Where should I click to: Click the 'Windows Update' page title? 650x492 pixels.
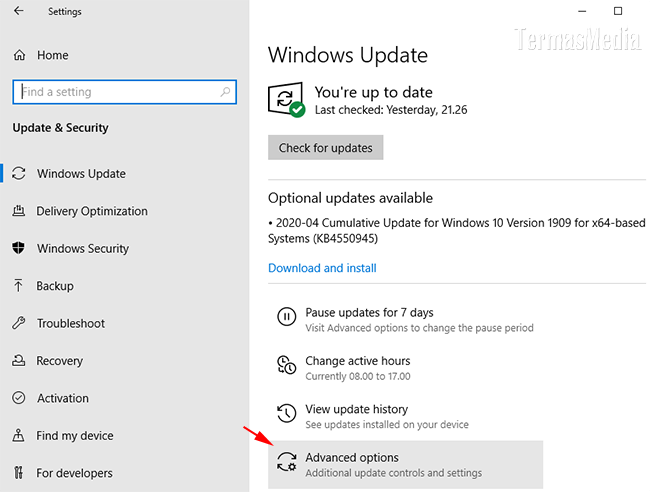tap(348, 55)
